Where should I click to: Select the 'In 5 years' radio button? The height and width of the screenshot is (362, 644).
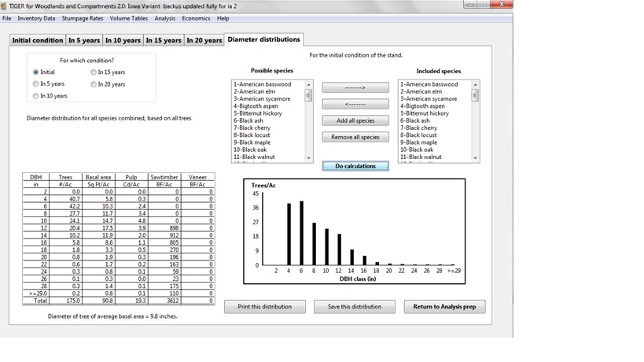[36, 84]
